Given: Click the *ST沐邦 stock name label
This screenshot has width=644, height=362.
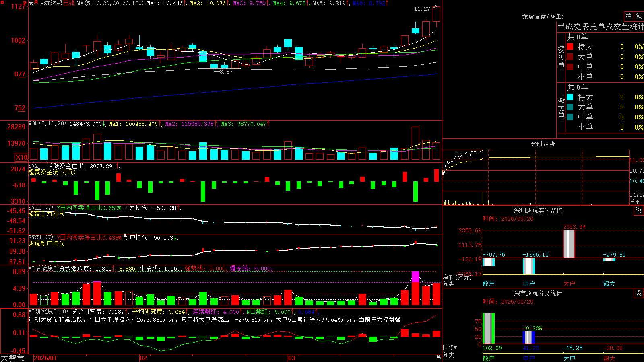Looking at the screenshot, I should tap(51, 3).
